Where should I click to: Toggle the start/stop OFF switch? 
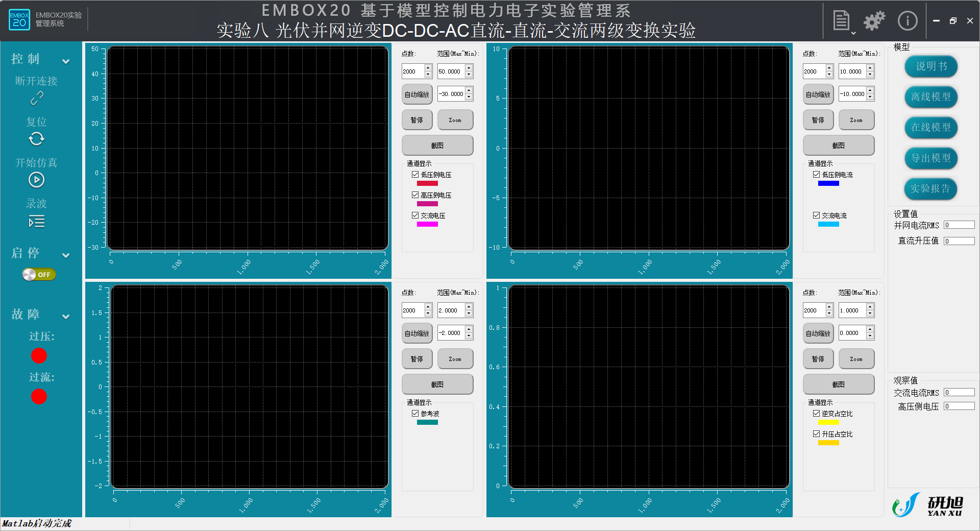(x=39, y=275)
